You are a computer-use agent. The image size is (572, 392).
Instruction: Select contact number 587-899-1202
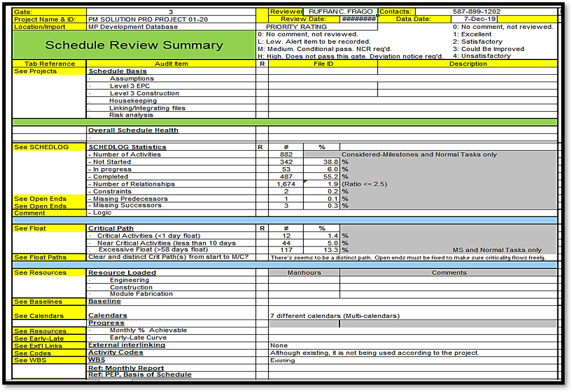point(477,12)
